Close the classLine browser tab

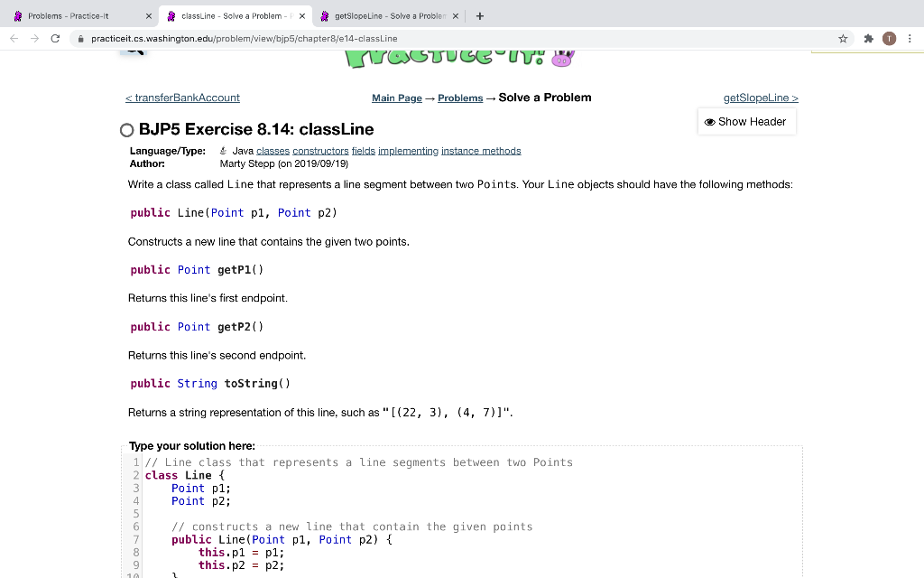coord(302,16)
